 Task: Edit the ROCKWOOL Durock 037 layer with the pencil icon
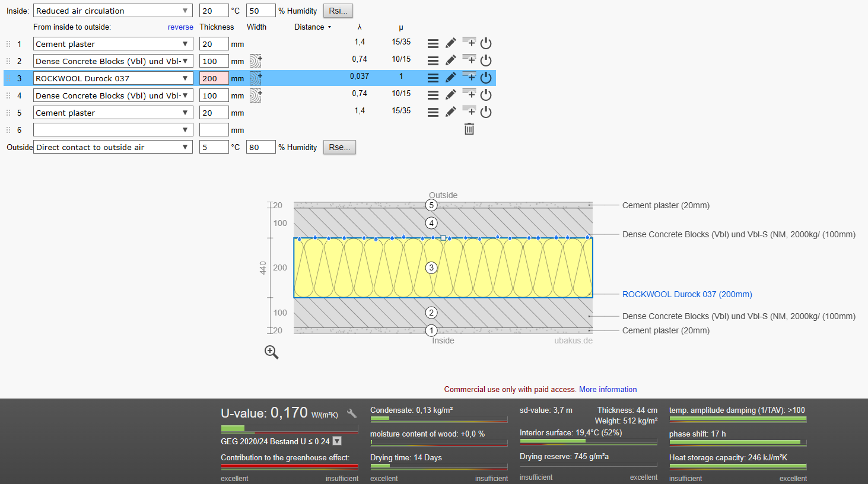click(x=451, y=78)
